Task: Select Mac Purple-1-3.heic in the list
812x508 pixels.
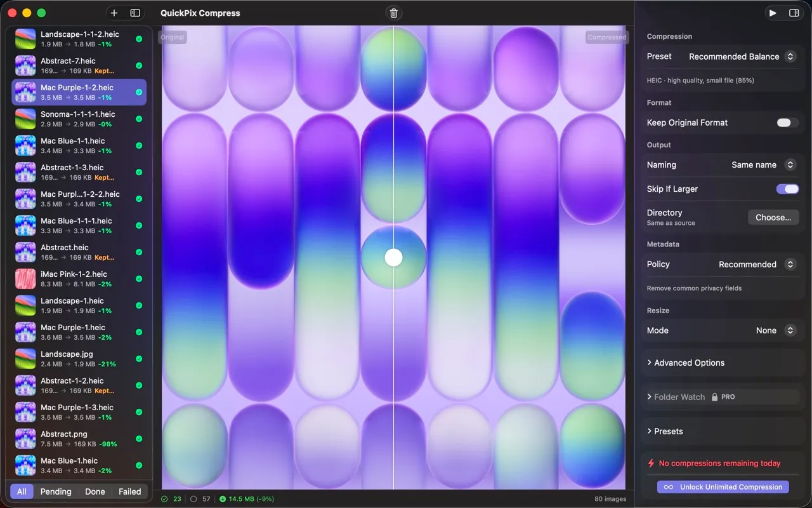Action: click(79, 412)
